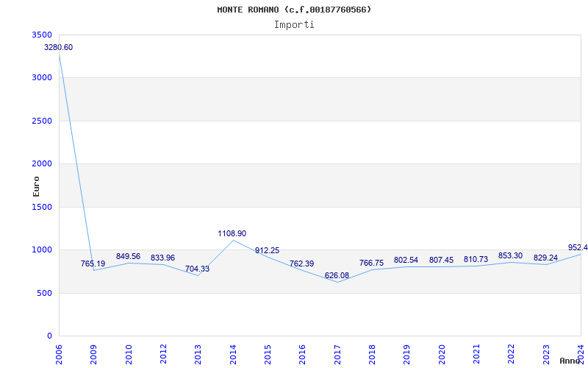Click the Importi subtitle
Screen dimensions: 588x368
294,25
